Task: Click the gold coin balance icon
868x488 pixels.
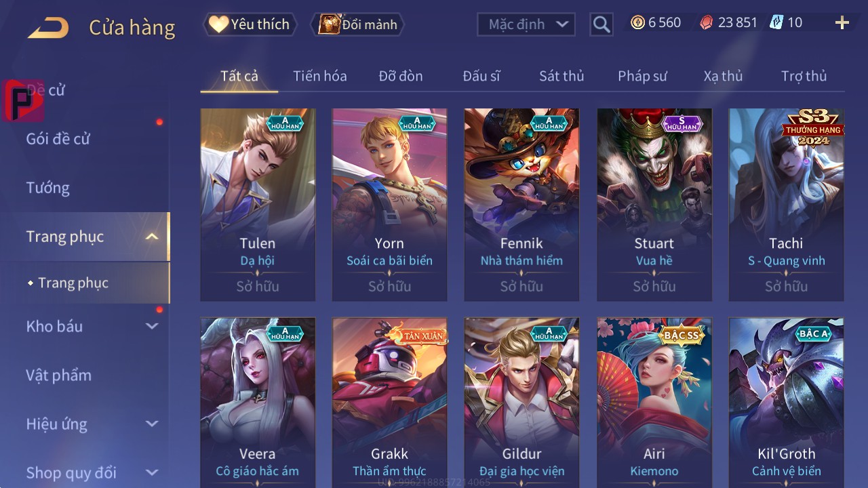Action: (x=637, y=23)
